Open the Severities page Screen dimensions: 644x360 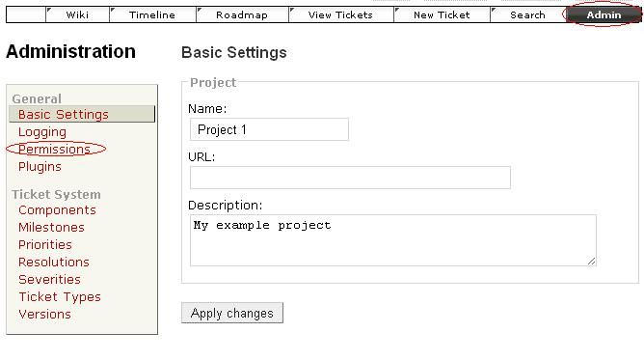coord(50,280)
